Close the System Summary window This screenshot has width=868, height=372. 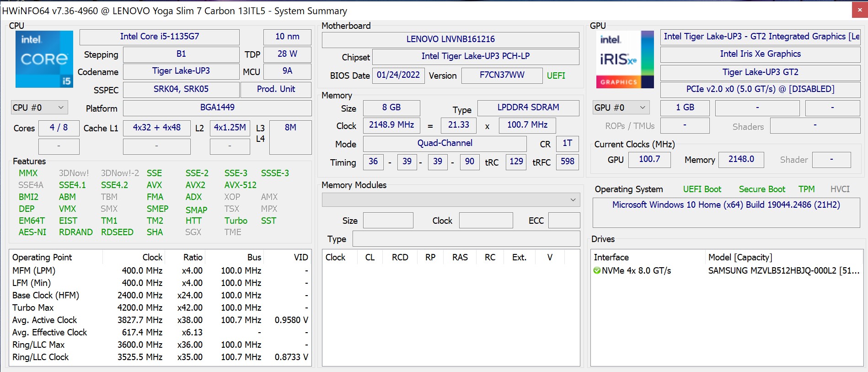860,10
